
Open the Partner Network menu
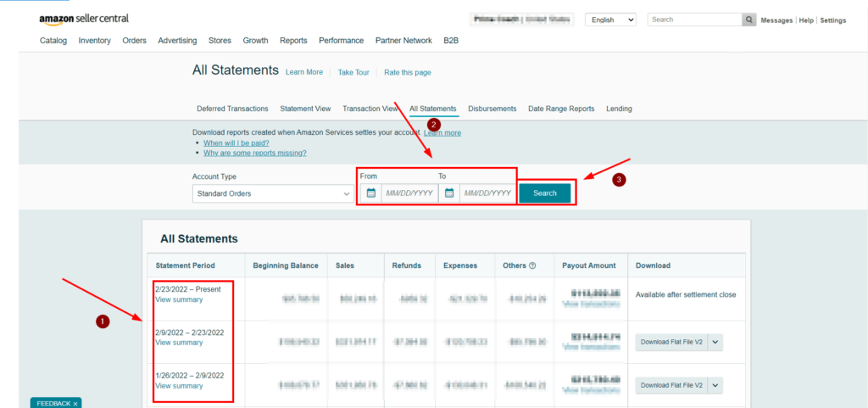403,41
